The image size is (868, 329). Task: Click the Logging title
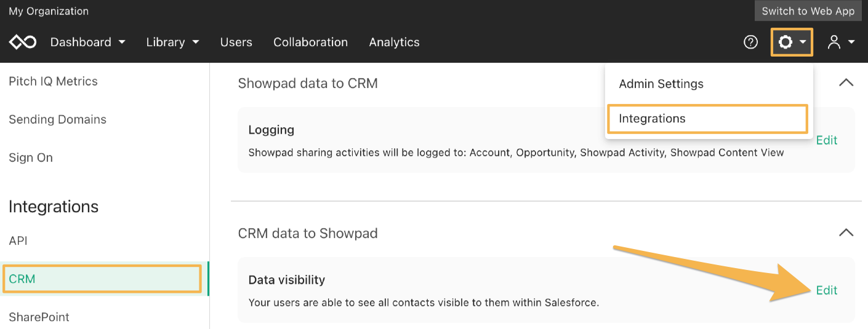pyautogui.click(x=271, y=130)
